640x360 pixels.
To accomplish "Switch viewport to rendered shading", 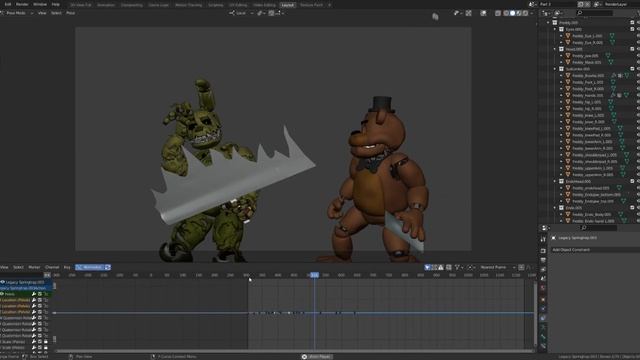I will (x=525, y=13).
